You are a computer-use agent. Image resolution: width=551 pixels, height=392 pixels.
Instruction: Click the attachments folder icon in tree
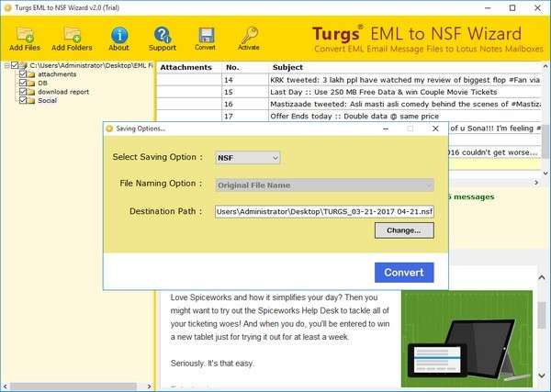click(31, 74)
